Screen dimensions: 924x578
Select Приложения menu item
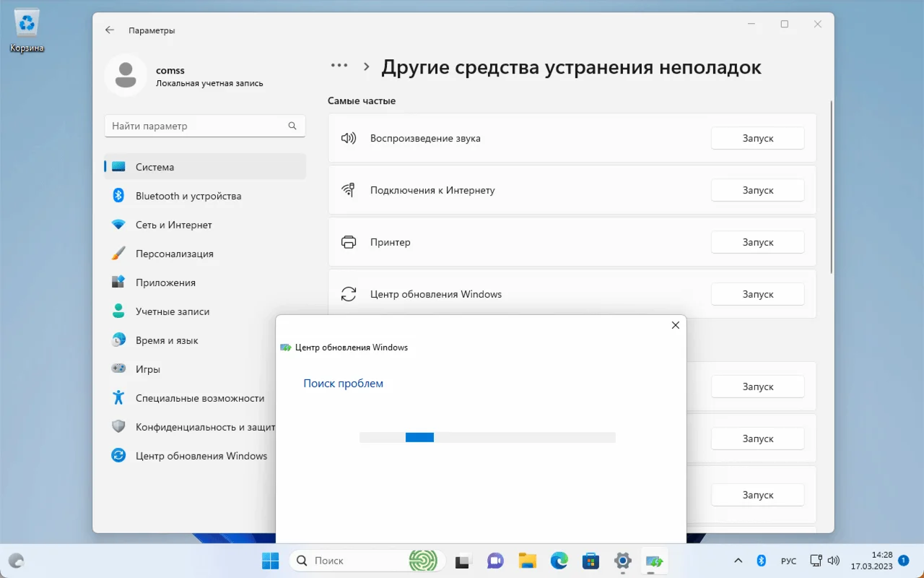click(x=165, y=282)
